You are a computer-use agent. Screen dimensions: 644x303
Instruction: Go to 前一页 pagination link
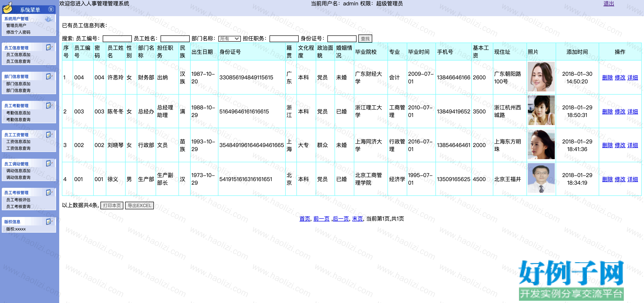point(321,219)
